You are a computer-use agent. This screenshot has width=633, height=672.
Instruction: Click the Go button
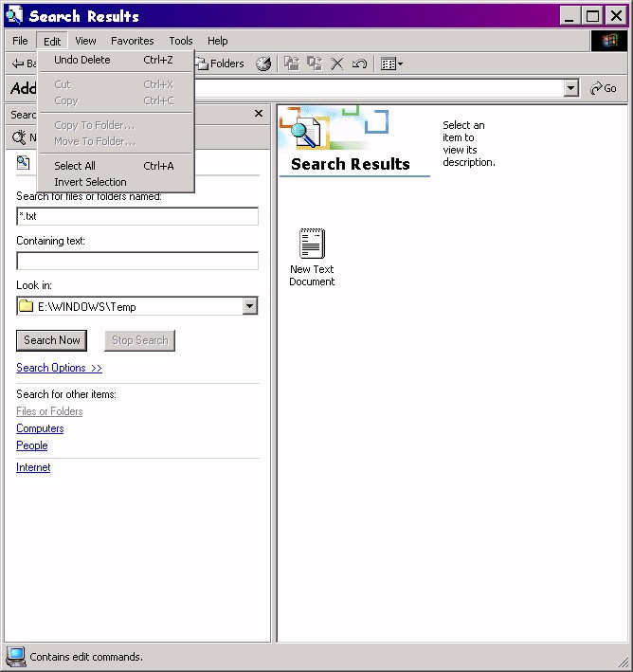603,88
